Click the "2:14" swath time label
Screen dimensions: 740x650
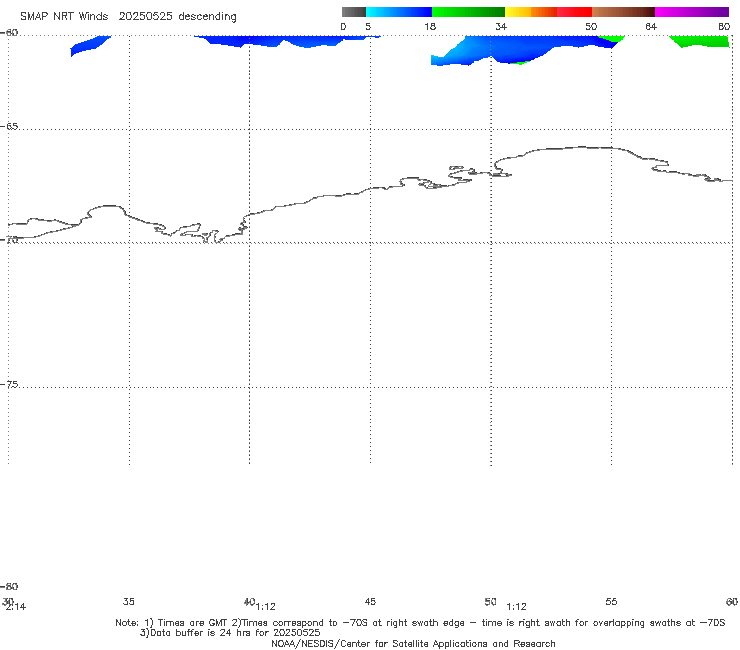tap(16, 607)
